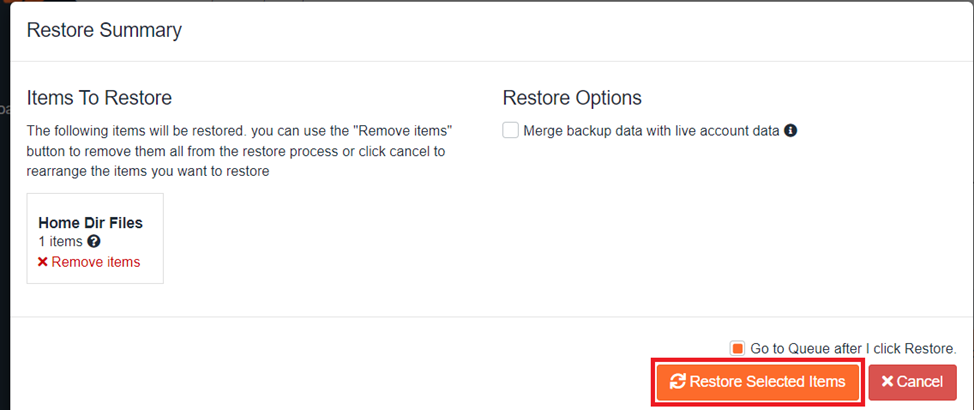
Task: Click "Go to Queue after I click Restore" label
Action: [x=853, y=349]
